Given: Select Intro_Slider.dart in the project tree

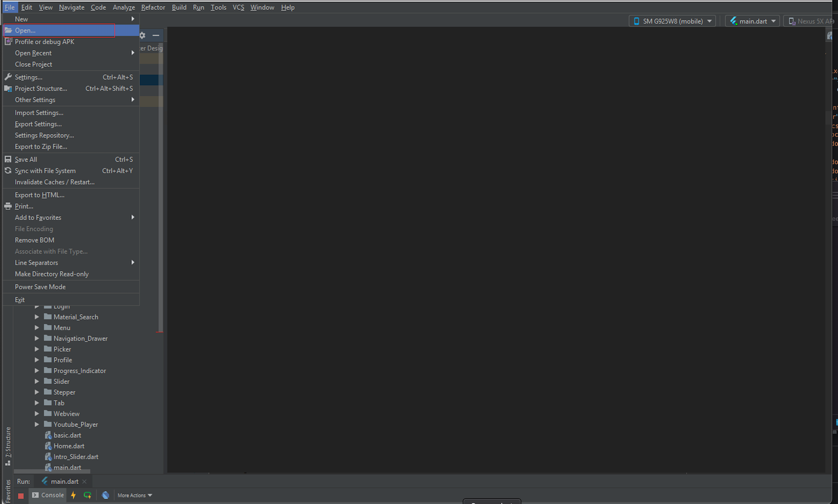Looking at the screenshot, I should [76, 456].
